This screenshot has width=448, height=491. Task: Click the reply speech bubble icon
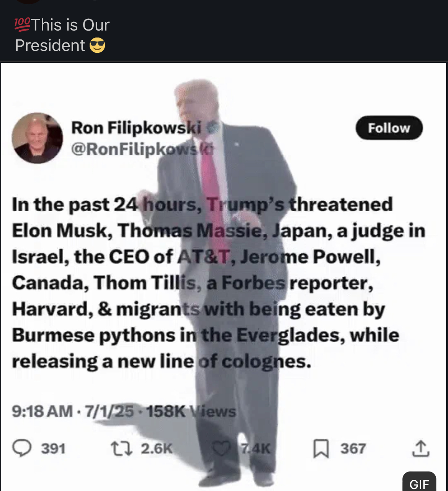[22, 448]
